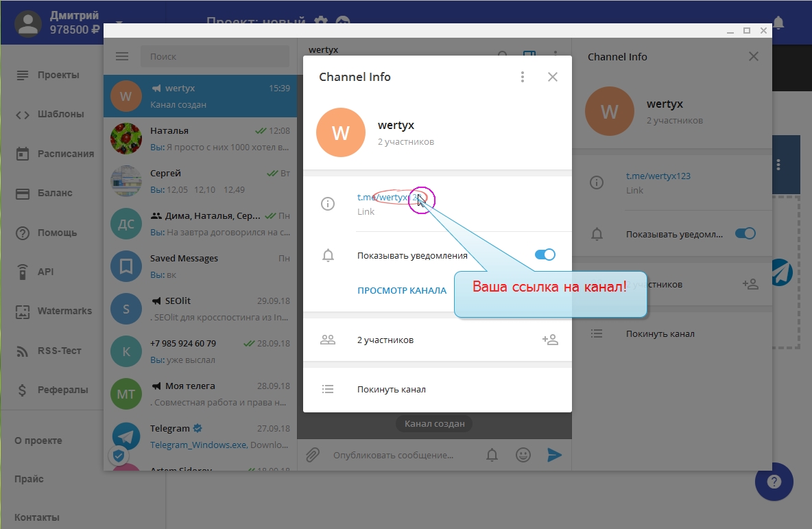The height and width of the screenshot is (529, 812).
Task: Open the t.me/wertyx123 link in right panel
Action: click(658, 176)
